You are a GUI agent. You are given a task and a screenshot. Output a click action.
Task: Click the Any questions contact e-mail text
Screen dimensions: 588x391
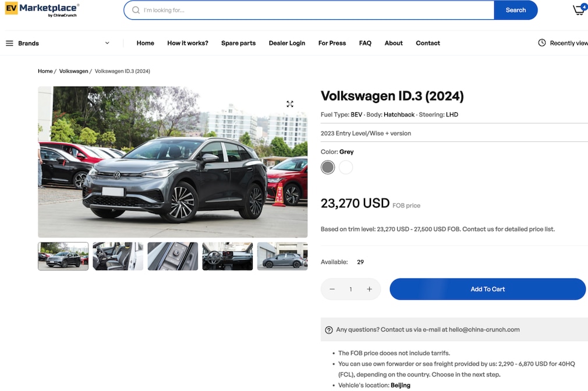[x=428, y=330]
